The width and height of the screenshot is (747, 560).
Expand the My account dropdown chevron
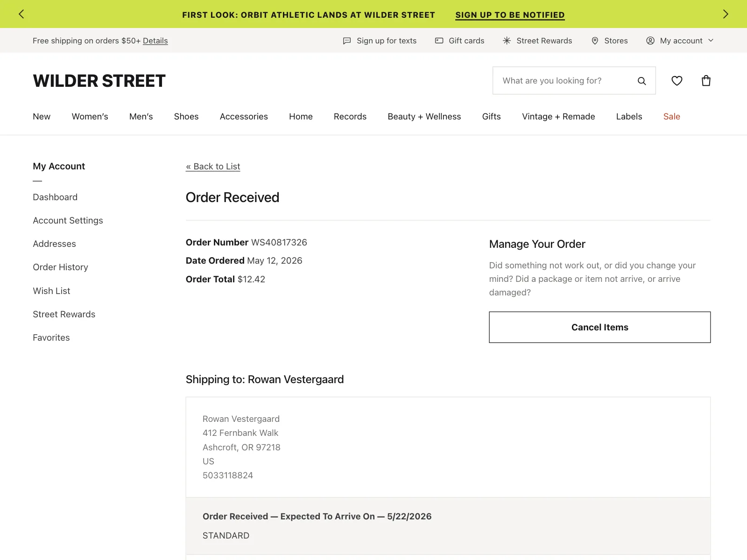click(x=711, y=41)
